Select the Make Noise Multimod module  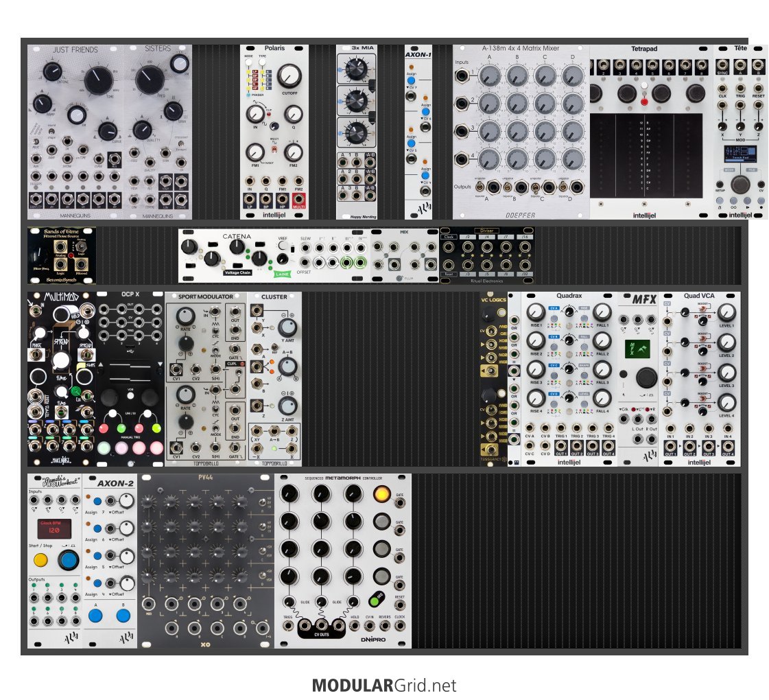[x=62, y=379]
